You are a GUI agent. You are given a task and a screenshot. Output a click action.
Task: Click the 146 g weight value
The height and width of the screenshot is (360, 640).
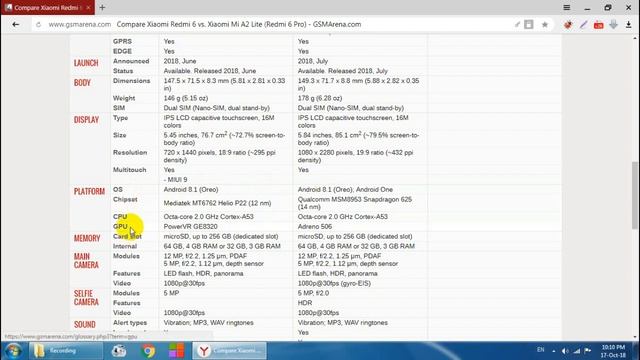pyautogui.click(x=186, y=98)
